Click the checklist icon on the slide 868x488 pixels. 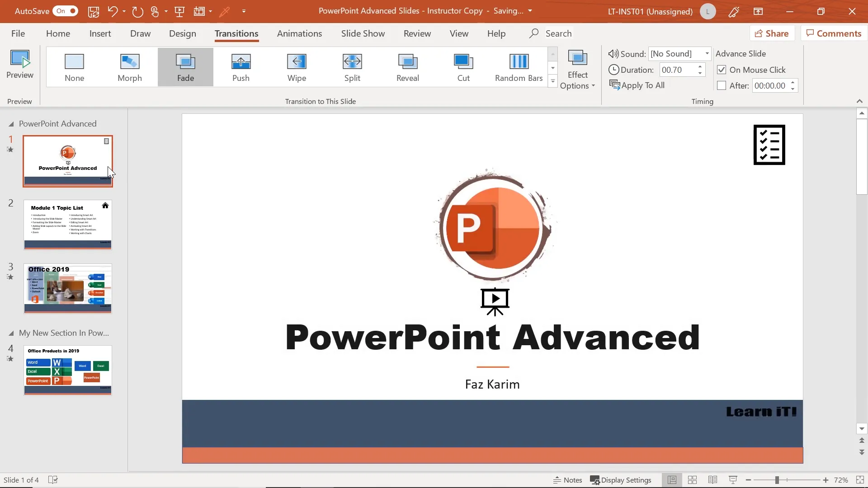769,145
